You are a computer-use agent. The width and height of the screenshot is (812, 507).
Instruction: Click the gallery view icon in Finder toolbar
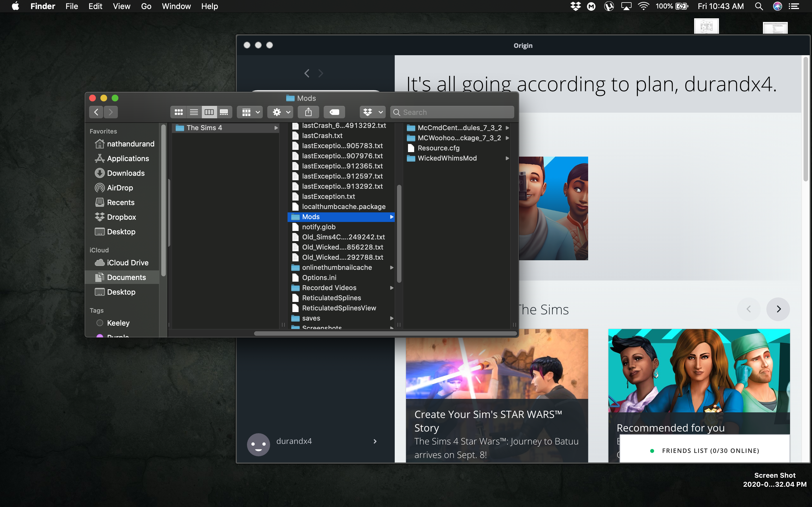(223, 112)
